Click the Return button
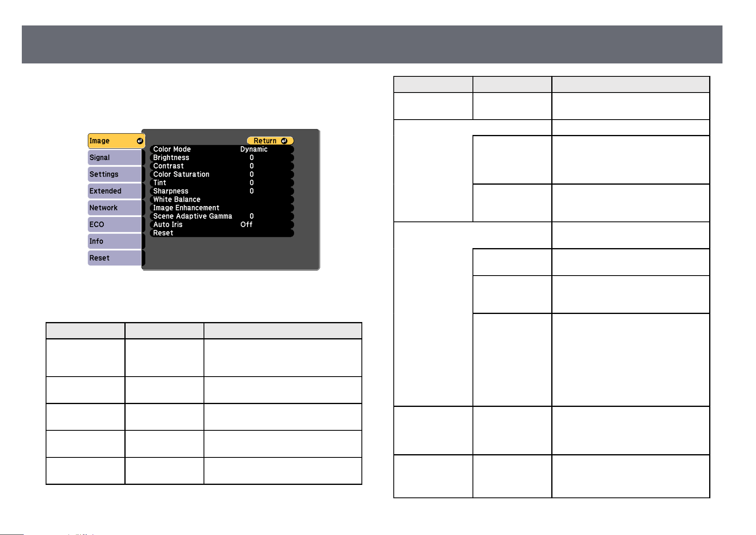Screen dimensions: 756x535 (x=270, y=141)
